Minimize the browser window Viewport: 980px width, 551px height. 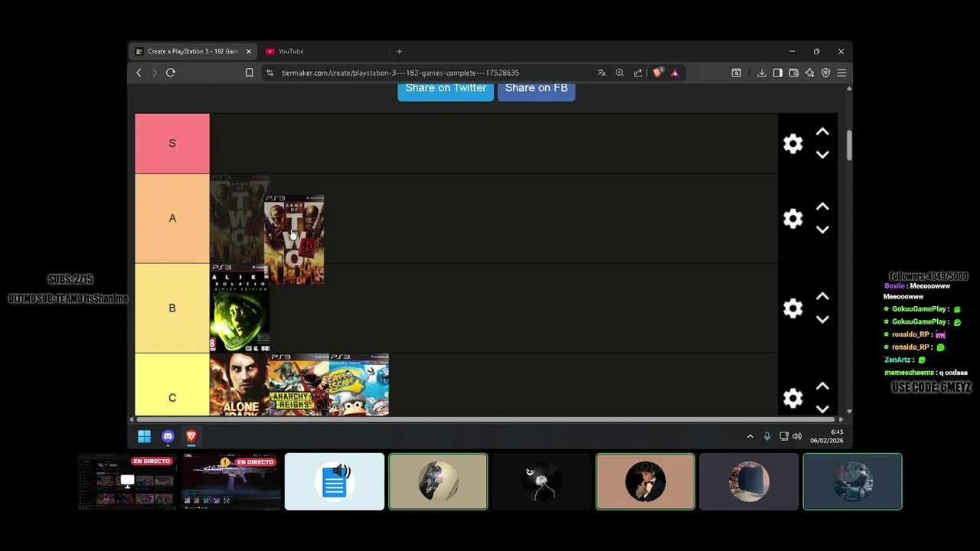[792, 51]
